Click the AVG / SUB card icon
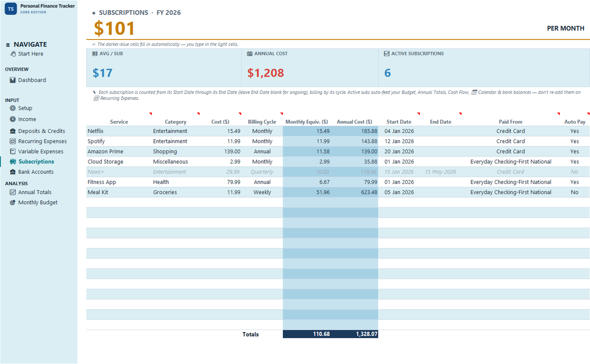This screenshot has width=590, height=364. pyautogui.click(x=95, y=54)
